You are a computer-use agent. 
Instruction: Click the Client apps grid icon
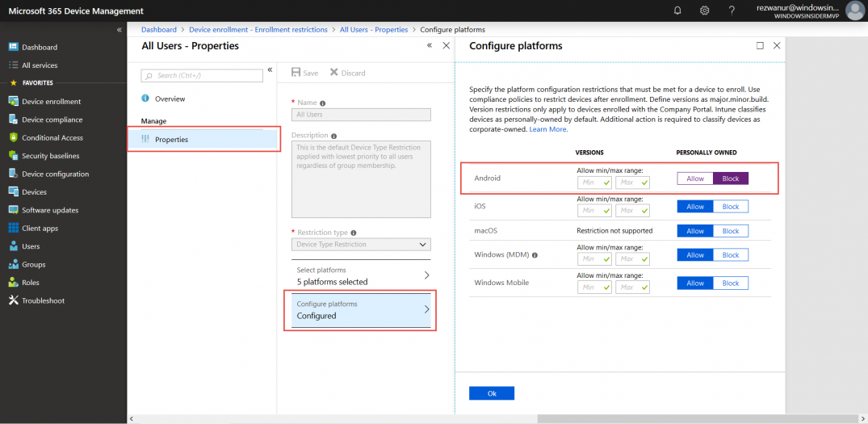13,228
